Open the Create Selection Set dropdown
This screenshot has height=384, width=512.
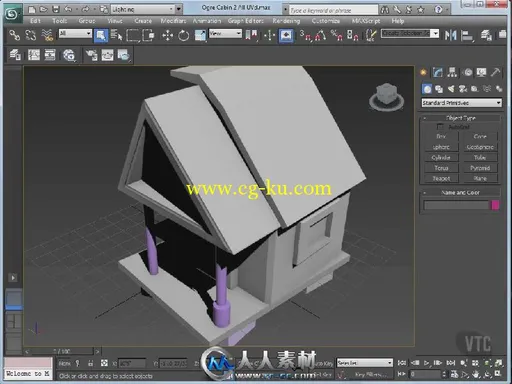click(x=410, y=33)
